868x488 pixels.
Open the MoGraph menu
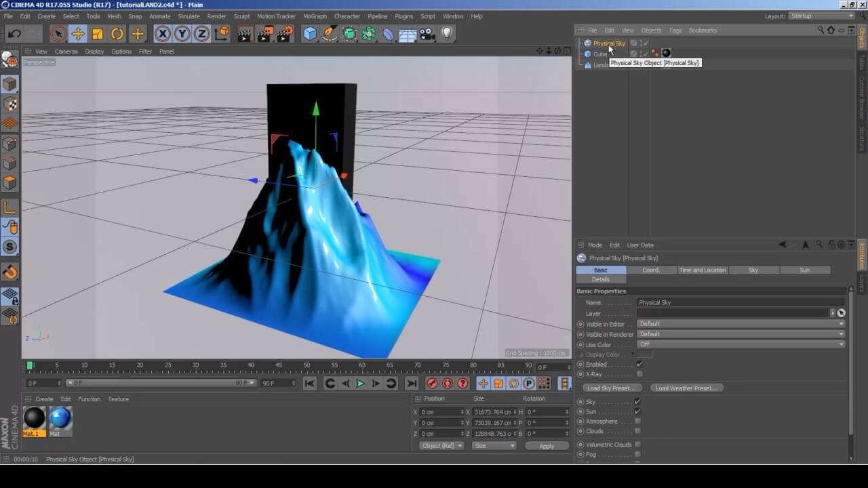[315, 16]
